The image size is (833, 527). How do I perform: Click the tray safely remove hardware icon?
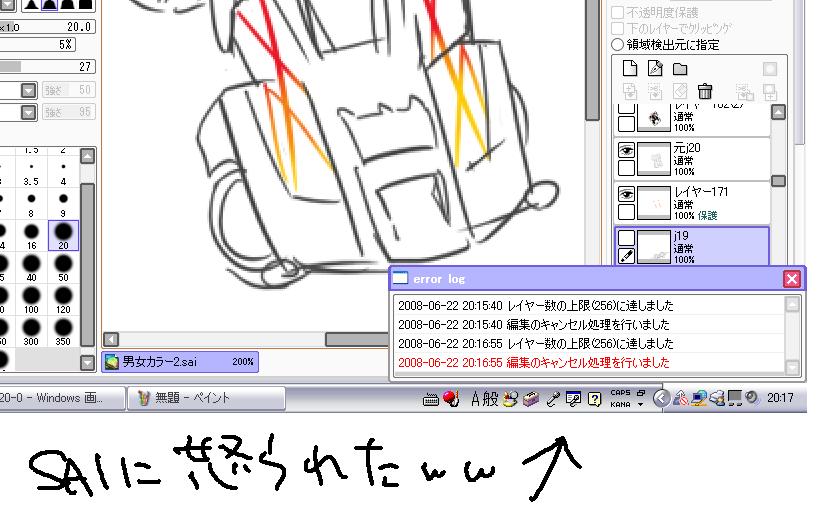coord(717,398)
